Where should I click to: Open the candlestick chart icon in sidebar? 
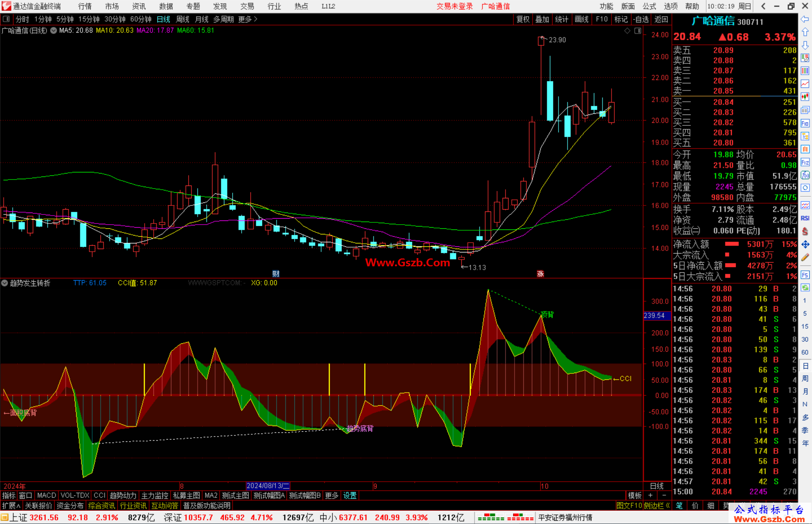[x=805, y=97]
